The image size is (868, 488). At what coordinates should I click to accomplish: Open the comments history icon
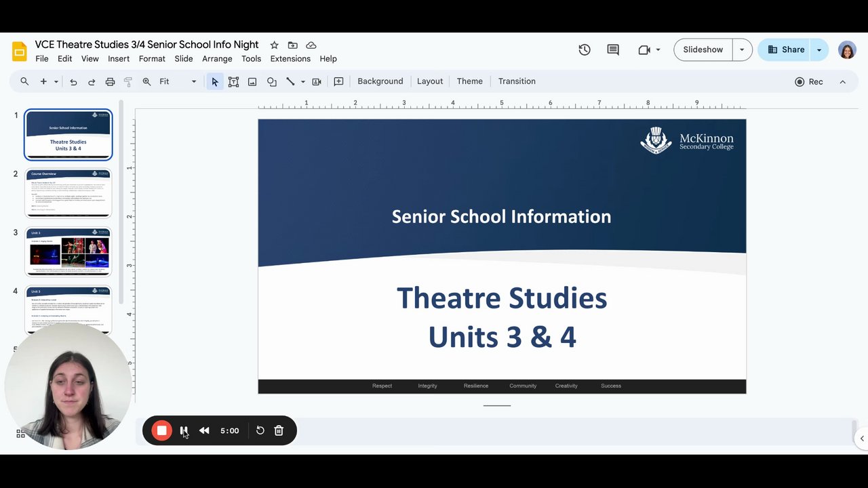[x=613, y=49]
